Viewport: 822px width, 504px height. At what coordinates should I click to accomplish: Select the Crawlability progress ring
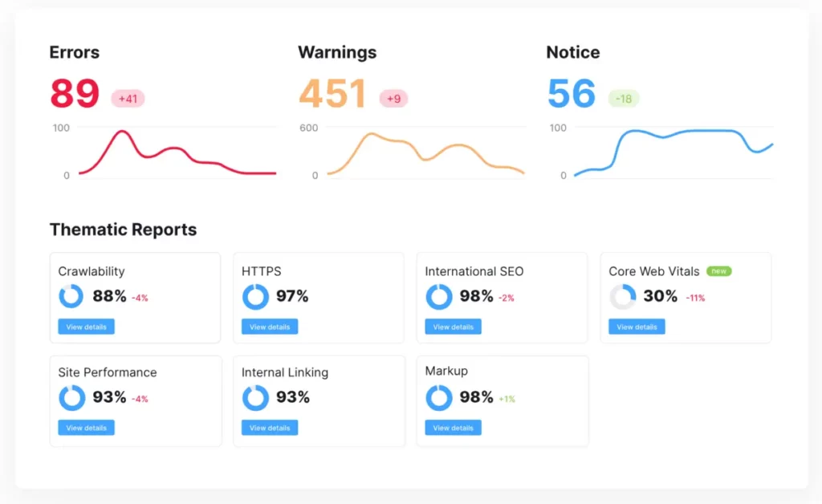pyautogui.click(x=71, y=296)
